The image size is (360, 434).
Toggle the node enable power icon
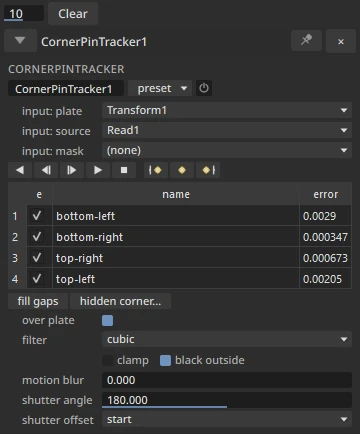(204, 88)
